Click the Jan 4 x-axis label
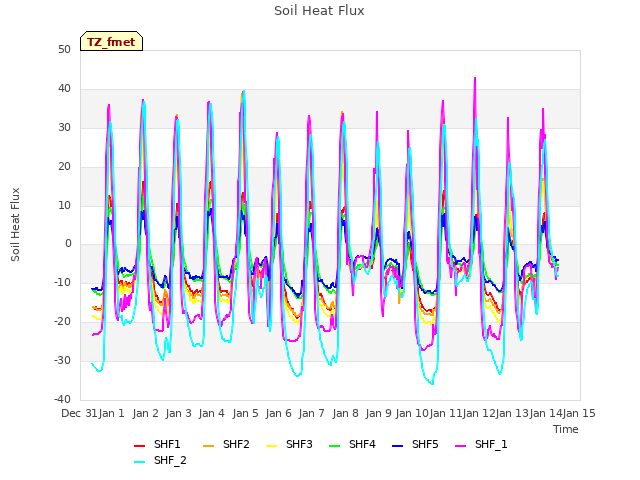640x480 pixels. coord(211,413)
